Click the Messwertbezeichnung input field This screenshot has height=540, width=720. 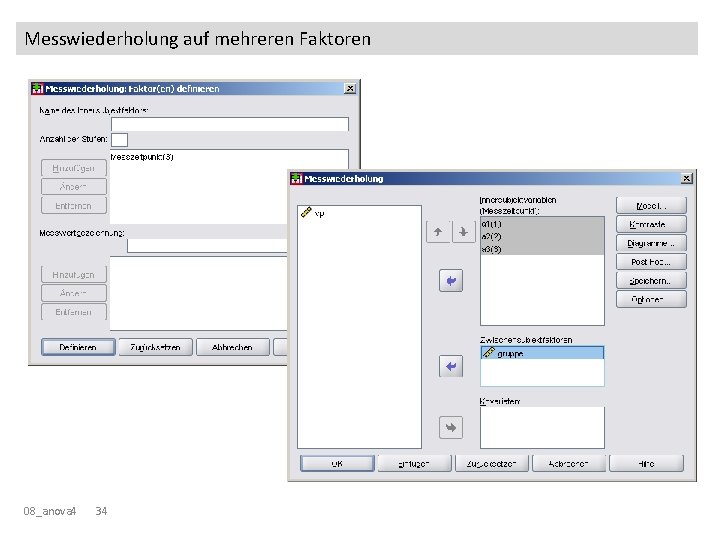208,246
